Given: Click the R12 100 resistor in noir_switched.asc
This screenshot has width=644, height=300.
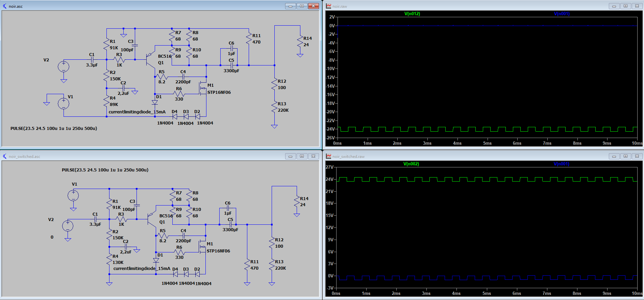Looking at the screenshot, I should pos(272,243).
